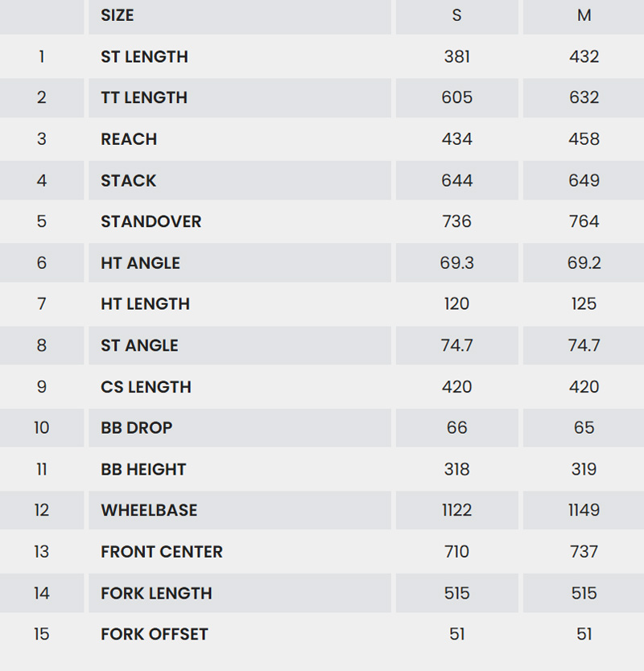Click row number 10 cell
The height and width of the screenshot is (671, 644).
tap(42, 428)
